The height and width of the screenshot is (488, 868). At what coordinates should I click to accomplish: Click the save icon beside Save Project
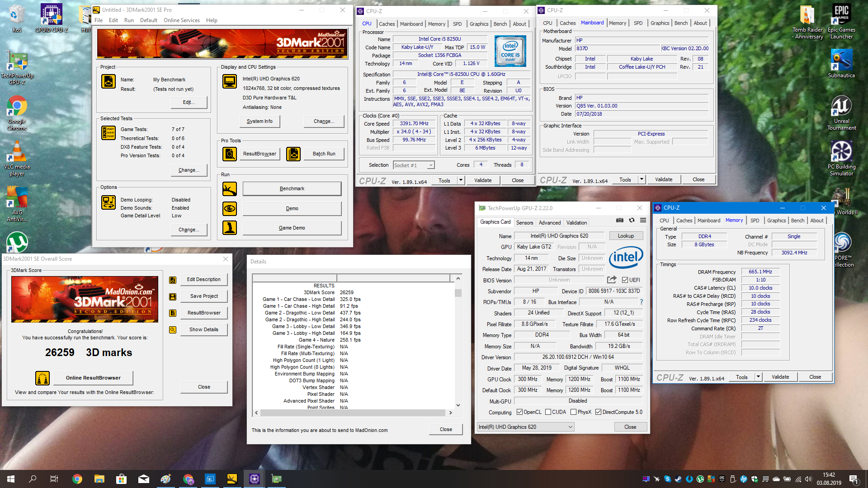(173, 297)
